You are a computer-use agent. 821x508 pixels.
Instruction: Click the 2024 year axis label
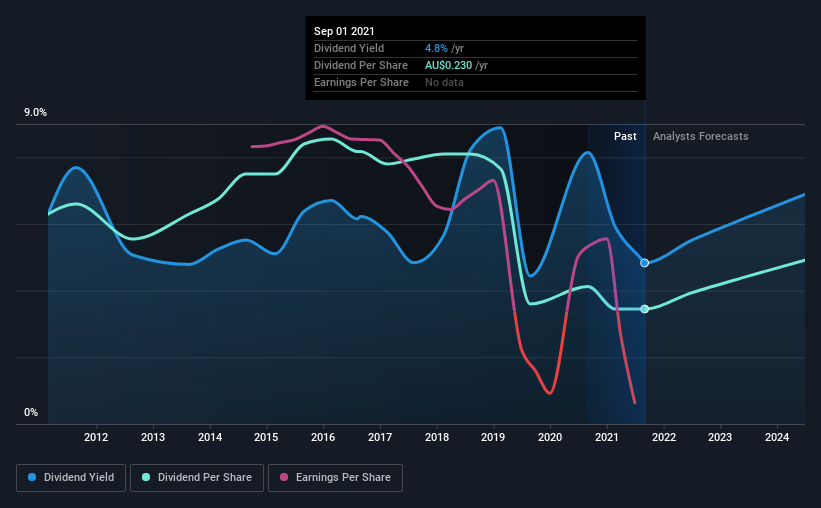(x=777, y=437)
